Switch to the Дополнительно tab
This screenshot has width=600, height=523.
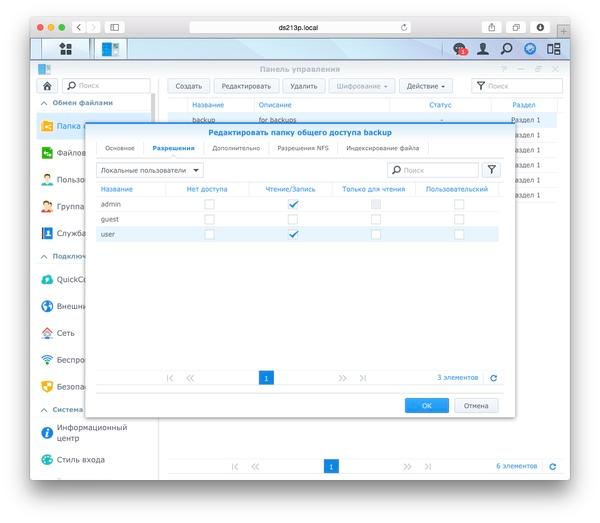tap(236, 148)
